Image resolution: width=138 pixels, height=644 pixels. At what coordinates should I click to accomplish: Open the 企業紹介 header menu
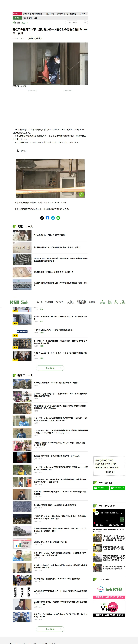coord(92,302)
